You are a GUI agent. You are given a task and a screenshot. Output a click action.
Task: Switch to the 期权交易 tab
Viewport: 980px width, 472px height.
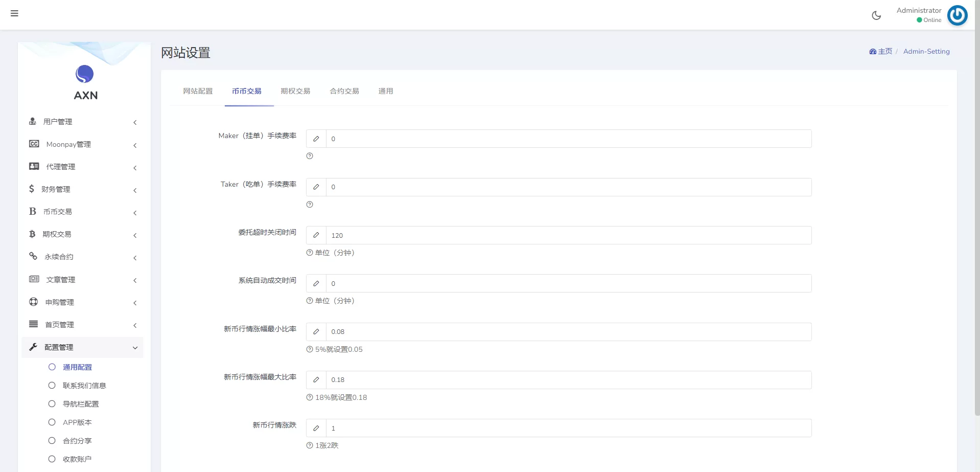pos(295,91)
